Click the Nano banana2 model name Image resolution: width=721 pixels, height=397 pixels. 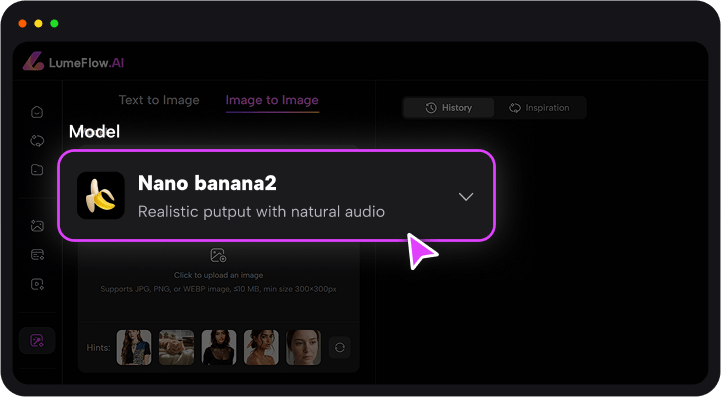pyautogui.click(x=207, y=183)
